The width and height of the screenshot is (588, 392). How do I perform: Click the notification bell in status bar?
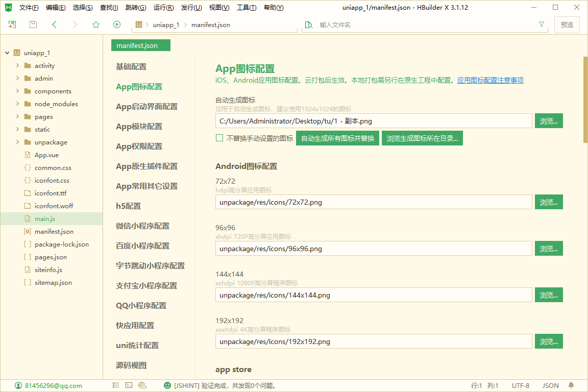(571, 385)
